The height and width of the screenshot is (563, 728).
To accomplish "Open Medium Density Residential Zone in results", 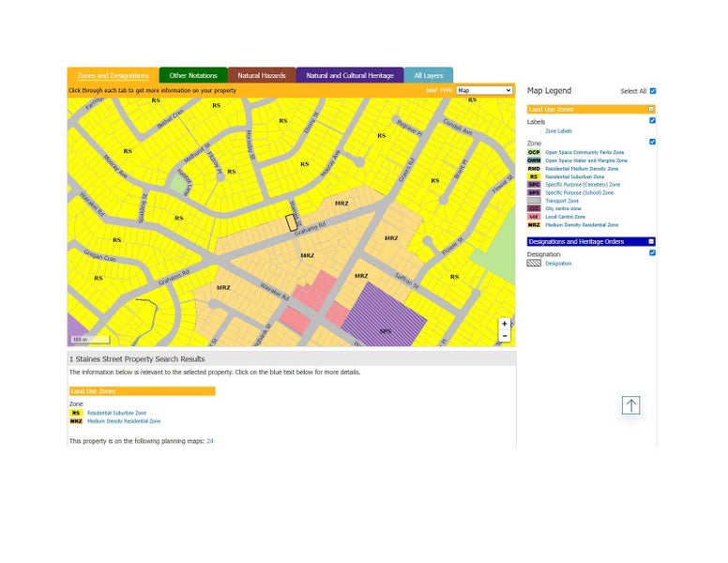I will pos(124,421).
